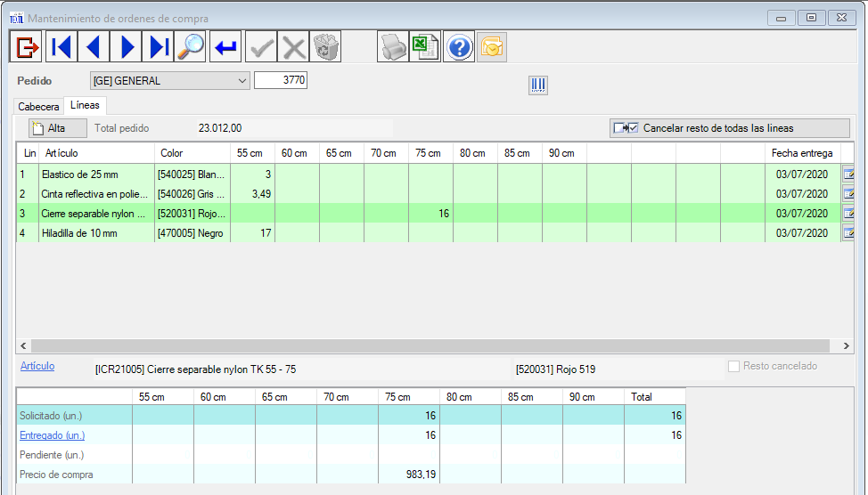Open the magnifying glass search tool
Screen dimensions: 868x495
pyautogui.click(x=191, y=46)
